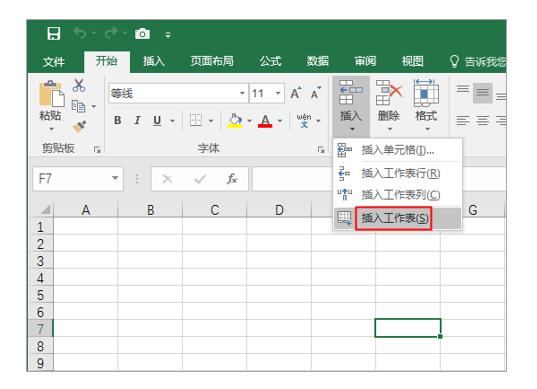Image resolution: width=537 pixels, height=389 pixels.
Task: Click the 删除 cells ribbon button
Action: [389, 105]
